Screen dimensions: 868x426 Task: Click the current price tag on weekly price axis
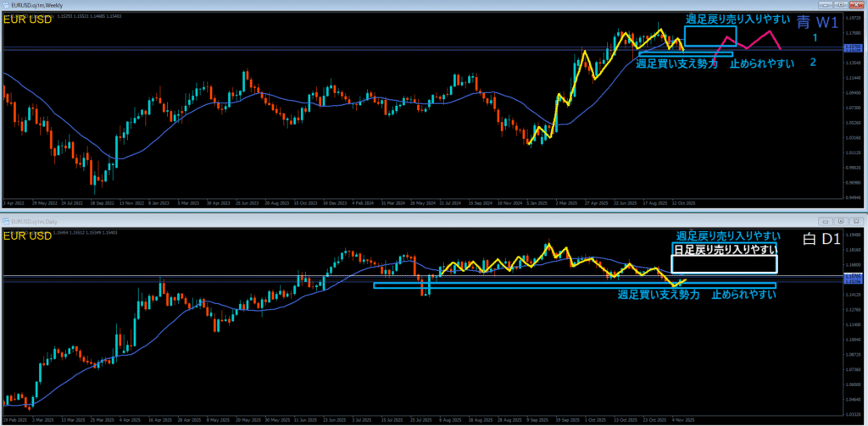pyautogui.click(x=854, y=49)
